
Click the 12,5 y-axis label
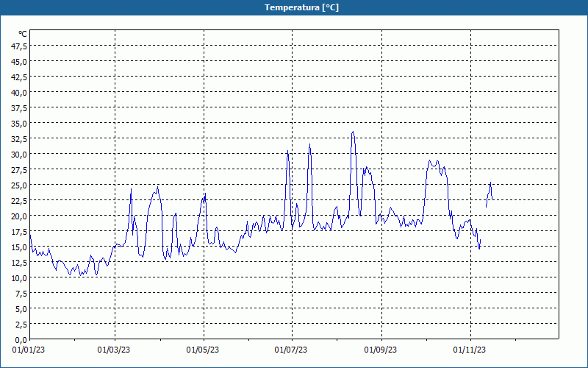click(x=20, y=263)
